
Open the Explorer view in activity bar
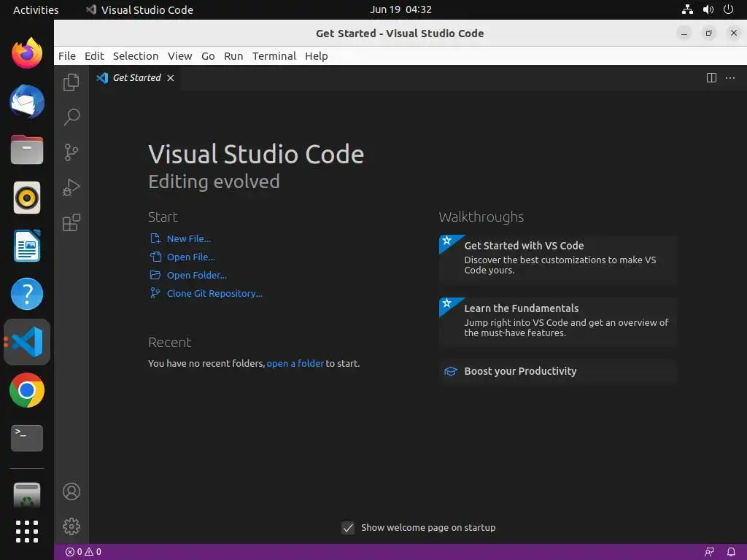point(71,82)
